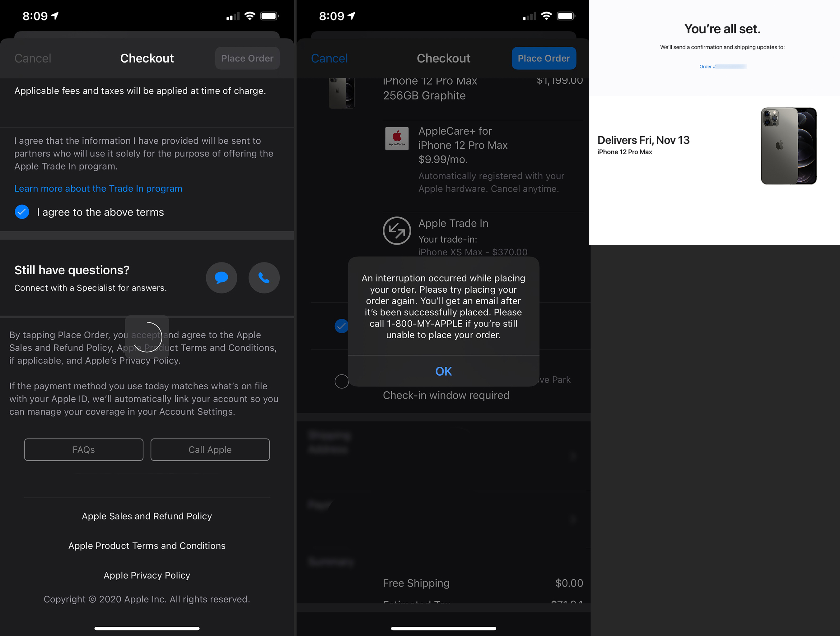The width and height of the screenshot is (840, 636).
Task: Tap location arrow beside left 8:09 clock
Action: tap(55, 16)
